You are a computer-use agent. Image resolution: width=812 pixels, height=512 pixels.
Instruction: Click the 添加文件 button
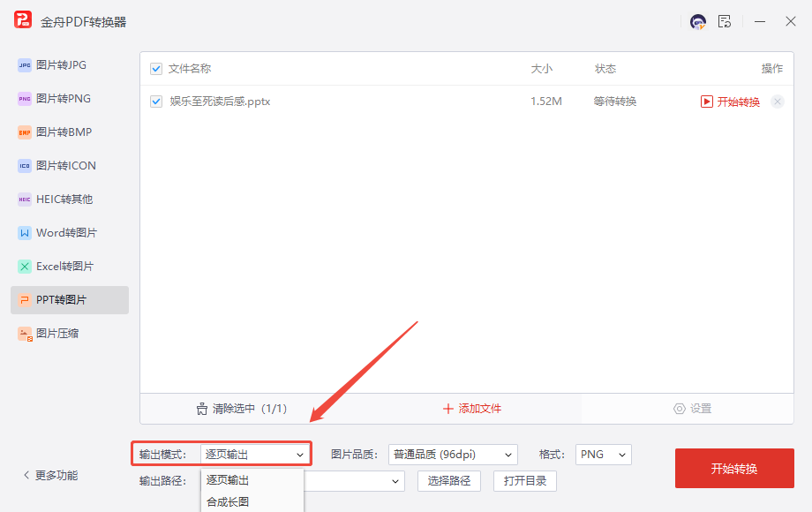tap(472, 409)
